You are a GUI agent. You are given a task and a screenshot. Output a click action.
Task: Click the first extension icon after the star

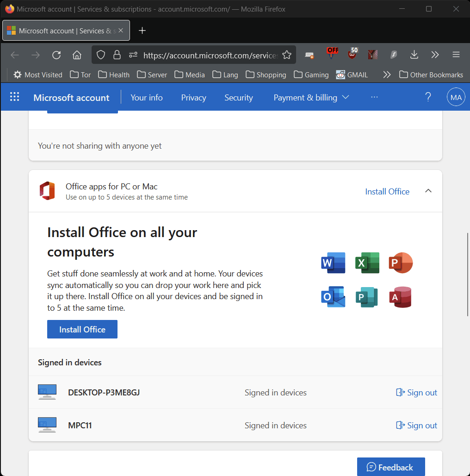coord(309,55)
